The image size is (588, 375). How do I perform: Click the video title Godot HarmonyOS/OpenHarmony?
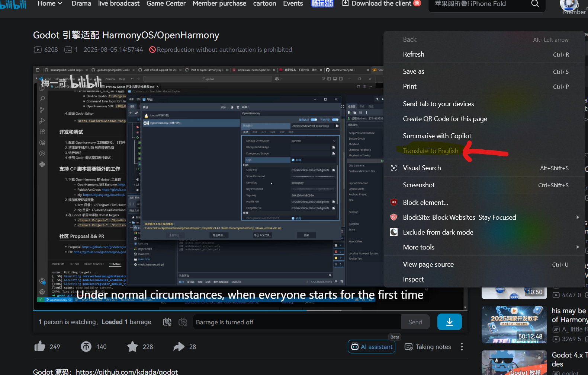pos(126,35)
